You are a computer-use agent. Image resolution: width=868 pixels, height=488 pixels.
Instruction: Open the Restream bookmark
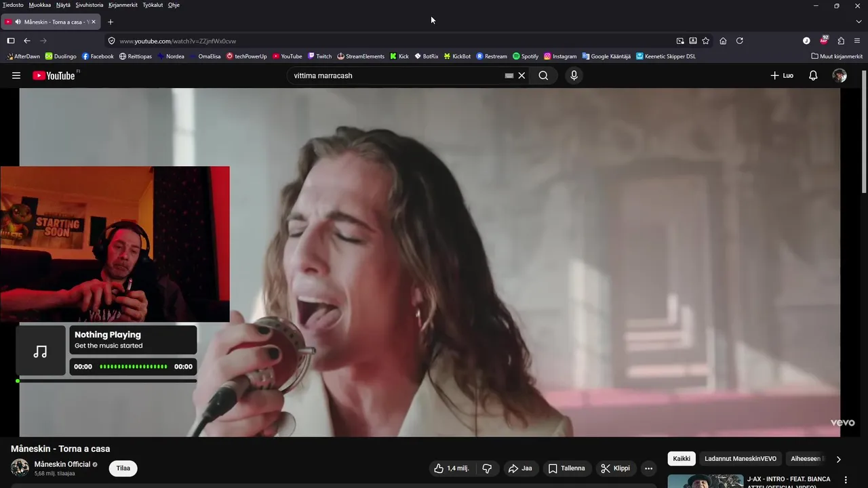pos(492,56)
